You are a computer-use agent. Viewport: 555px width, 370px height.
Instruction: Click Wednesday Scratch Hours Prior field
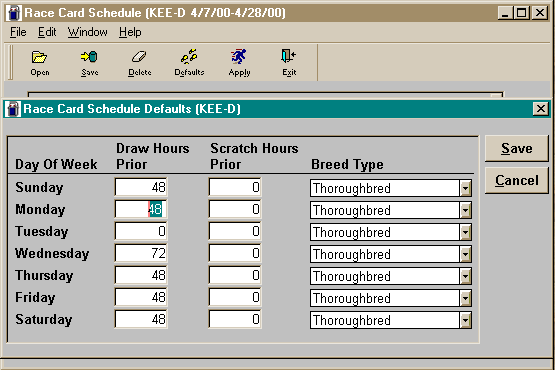(x=235, y=253)
